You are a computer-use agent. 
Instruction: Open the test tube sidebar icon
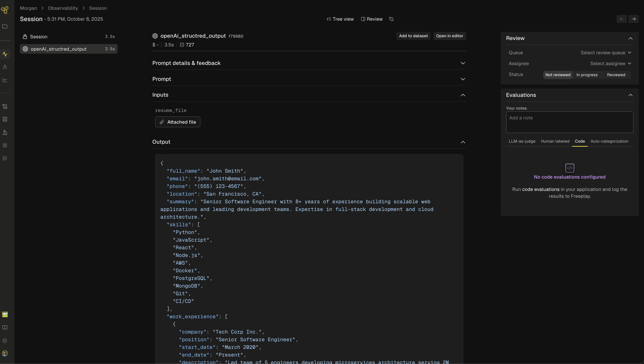click(5, 119)
